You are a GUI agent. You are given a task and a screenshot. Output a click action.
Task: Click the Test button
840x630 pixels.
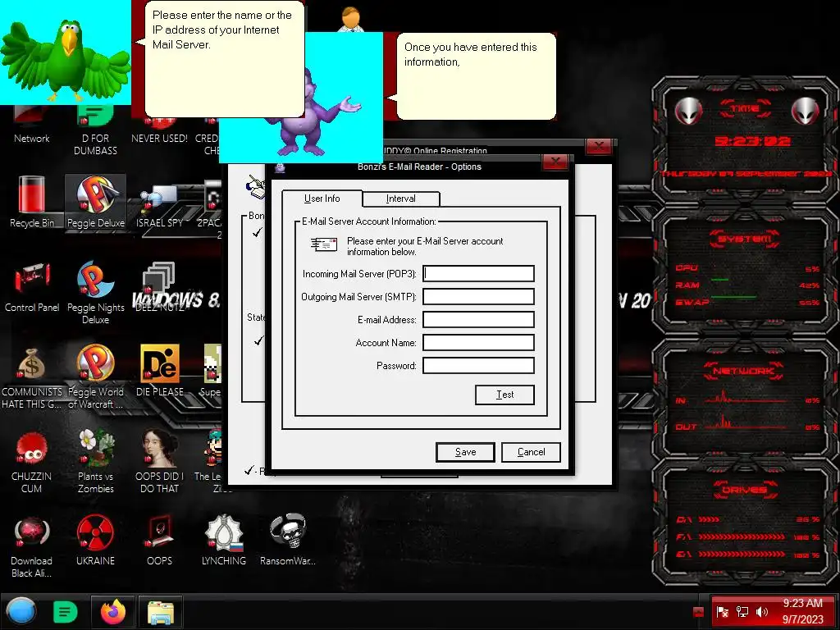point(504,395)
